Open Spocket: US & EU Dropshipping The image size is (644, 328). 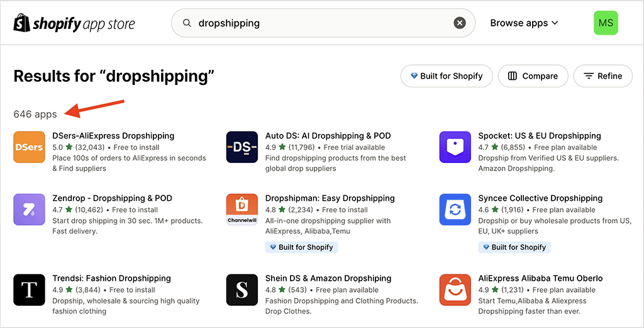point(540,135)
